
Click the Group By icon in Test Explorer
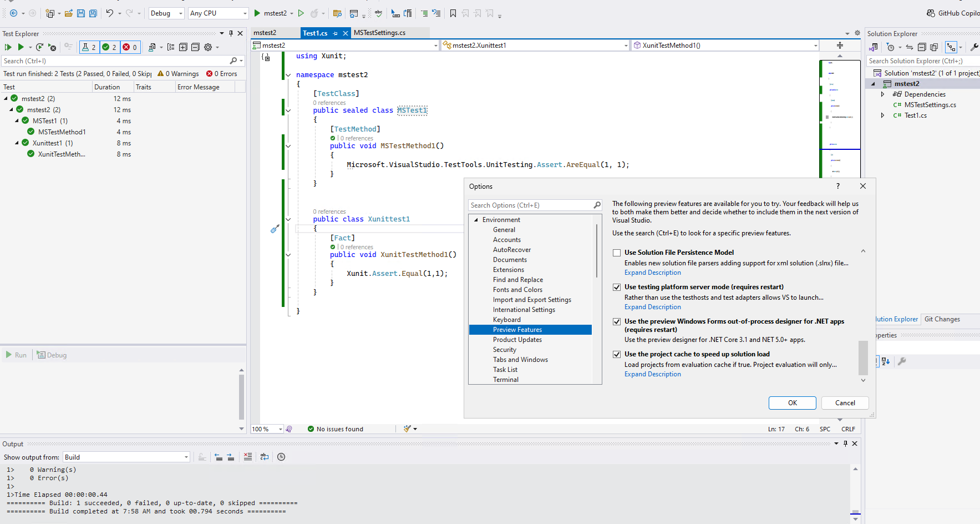click(171, 47)
